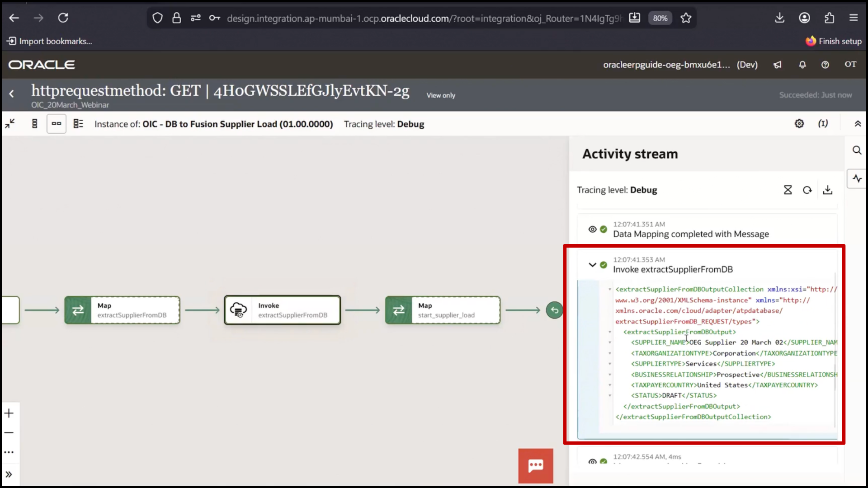Open the red chat assistant button
The height and width of the screenshot is (488, 868).
click(536, 466)
